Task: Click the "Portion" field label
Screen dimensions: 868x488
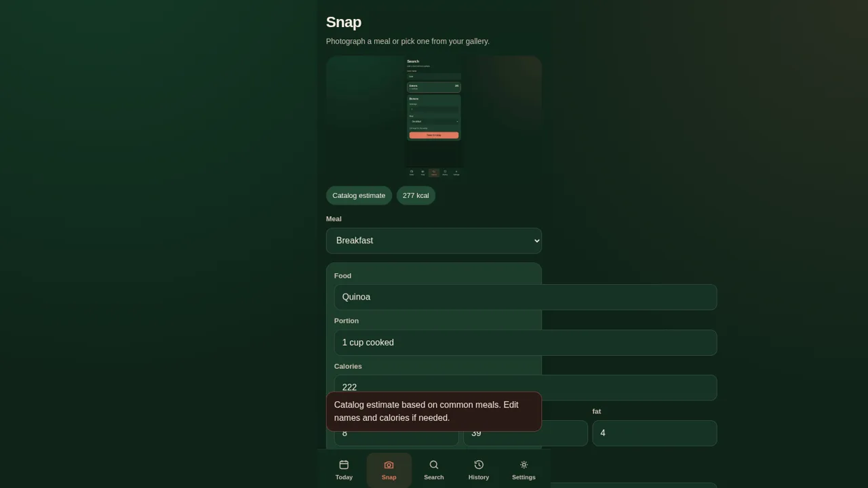Action: [x=347, y=321]
